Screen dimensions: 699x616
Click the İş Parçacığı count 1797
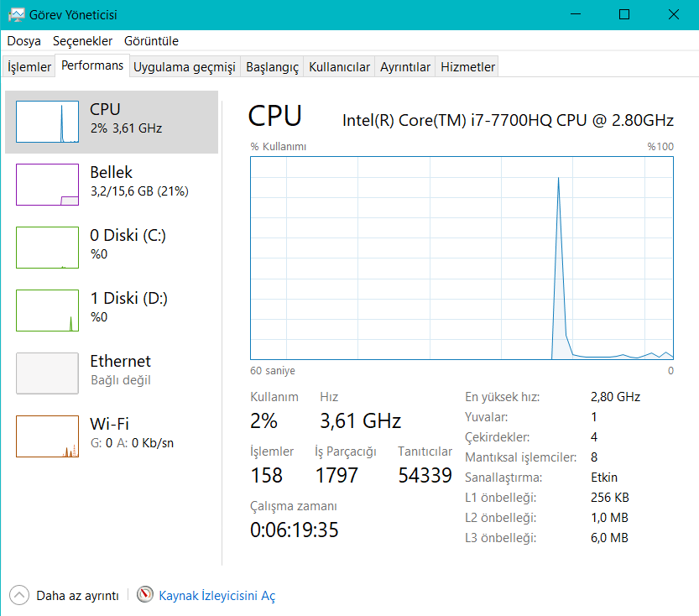(x=336, y=475)
